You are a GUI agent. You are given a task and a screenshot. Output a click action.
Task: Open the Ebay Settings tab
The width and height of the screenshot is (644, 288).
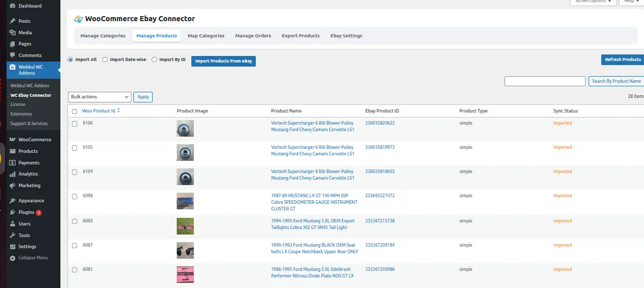(346, 36)
